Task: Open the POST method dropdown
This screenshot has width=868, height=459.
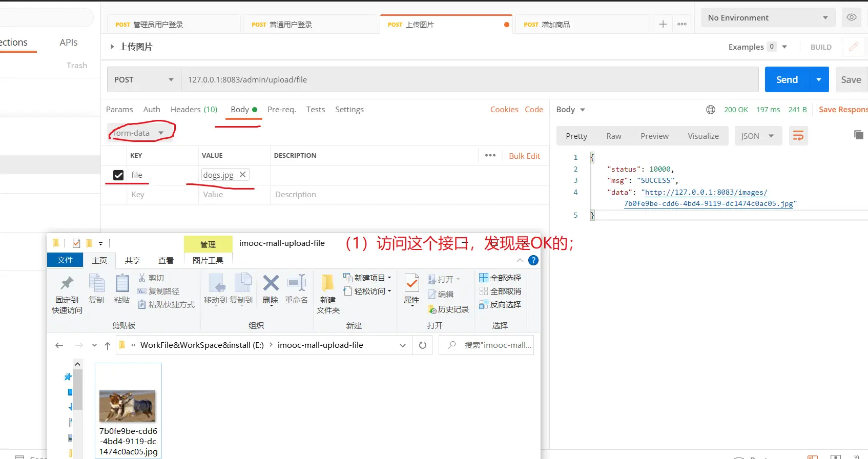Action: tap(144, 80)
